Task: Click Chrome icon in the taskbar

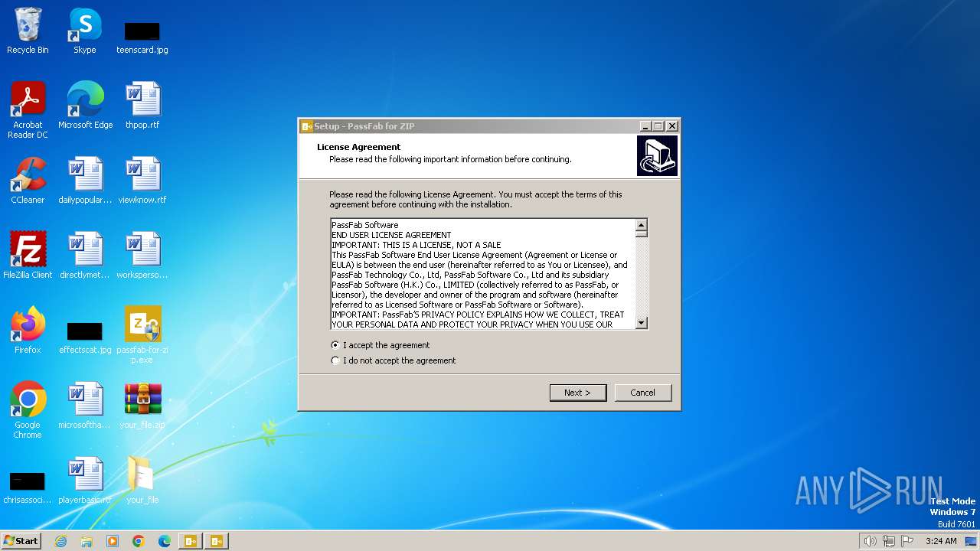Action: coord(139,541)
